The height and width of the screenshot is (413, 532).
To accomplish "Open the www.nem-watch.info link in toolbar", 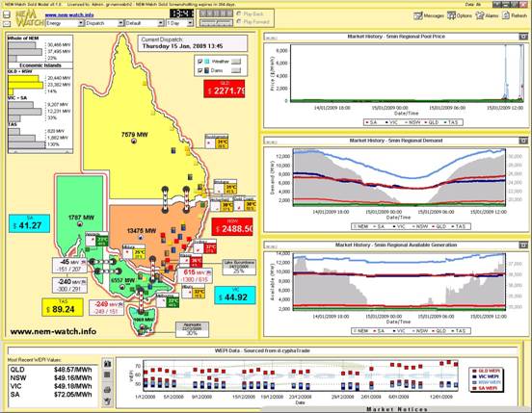I will [x=69, y=14].
